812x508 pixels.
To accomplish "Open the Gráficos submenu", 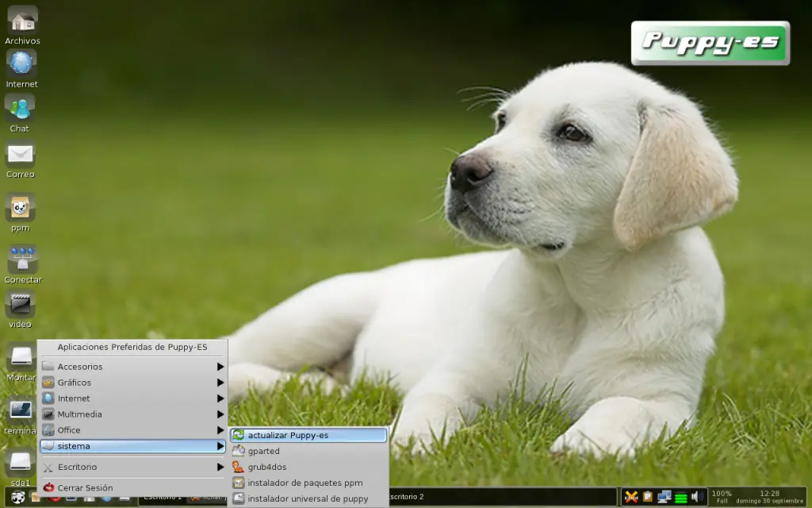I will pyautogui.click(x=133, y=383).
